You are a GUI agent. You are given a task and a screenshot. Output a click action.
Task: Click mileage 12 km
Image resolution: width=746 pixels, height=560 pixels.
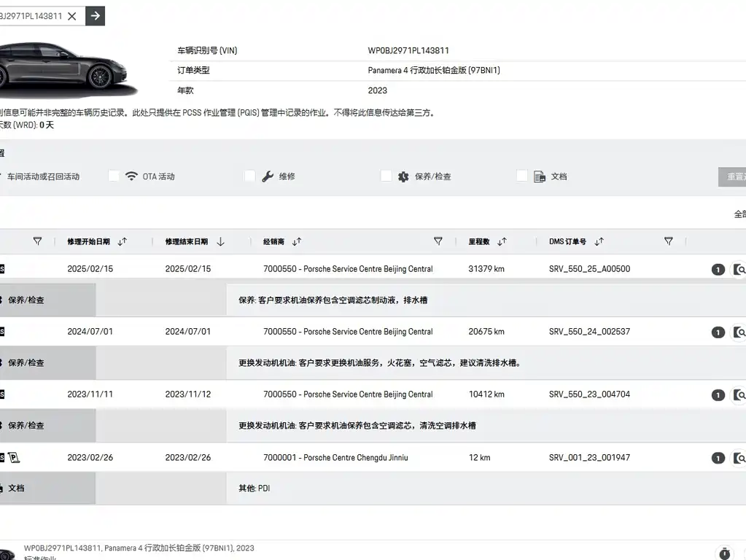(x=480, y=458)
